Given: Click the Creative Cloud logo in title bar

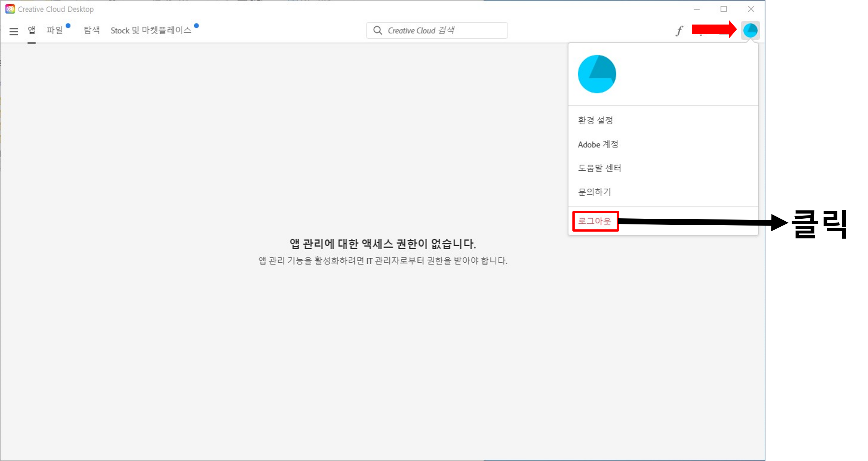Looking at the screenshot, I should click(x=10, y=9).
